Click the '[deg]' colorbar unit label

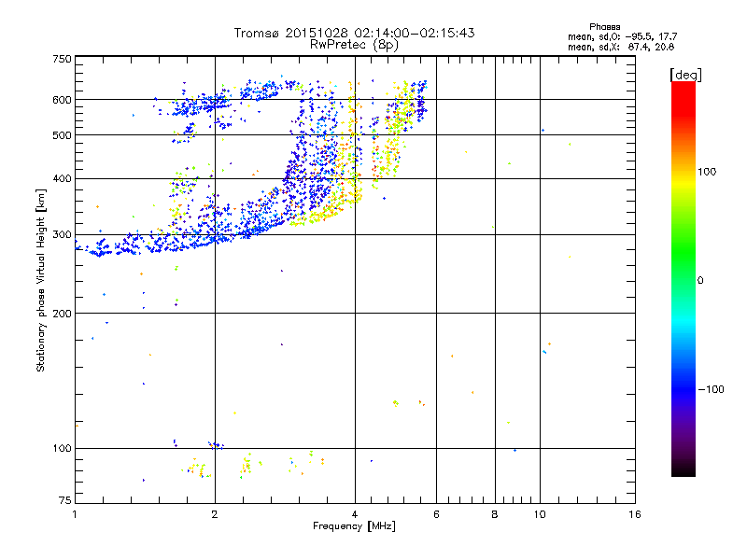pos(685,75)
